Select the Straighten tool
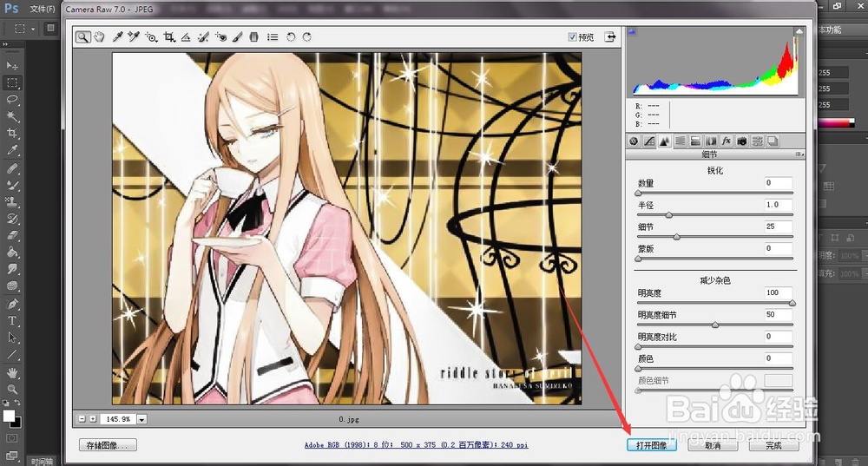Image resolution: width=868 pixels, height=466 pixels. click(186, 37)
